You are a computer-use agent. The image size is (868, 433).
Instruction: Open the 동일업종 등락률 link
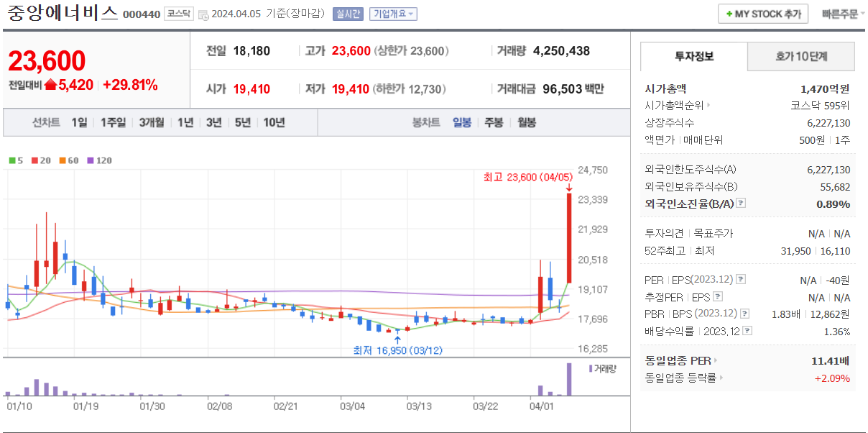(684, 378)
